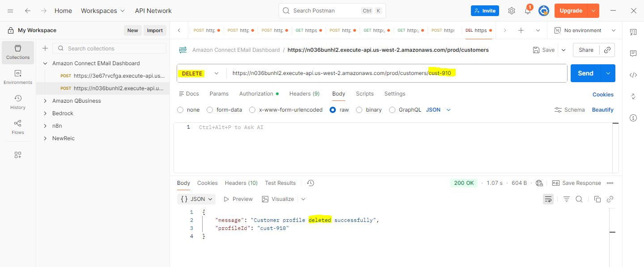Open the notifications bell icon
The image size is (644, 267).
[528, 11]
